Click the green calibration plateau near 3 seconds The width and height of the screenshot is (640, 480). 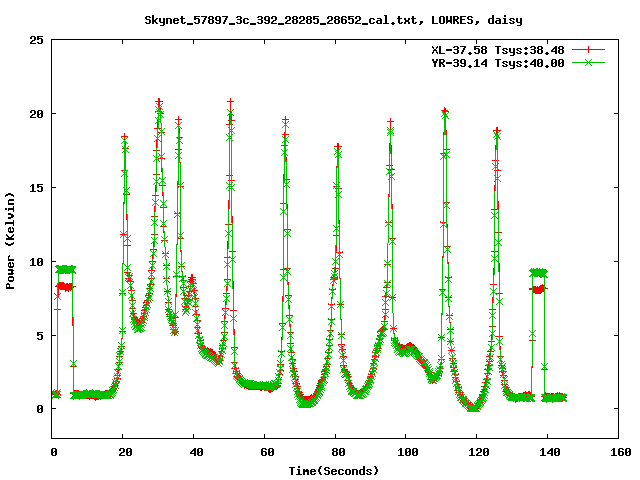[x=66, y=269]
